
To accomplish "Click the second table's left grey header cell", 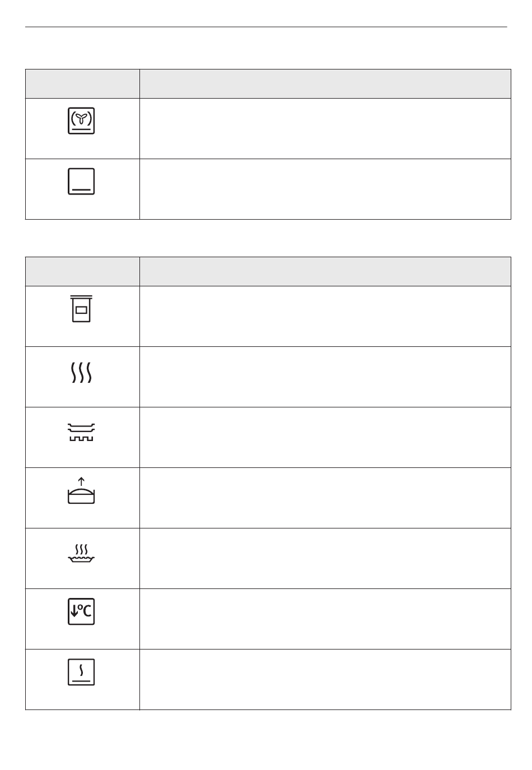I will pos(82,272).
